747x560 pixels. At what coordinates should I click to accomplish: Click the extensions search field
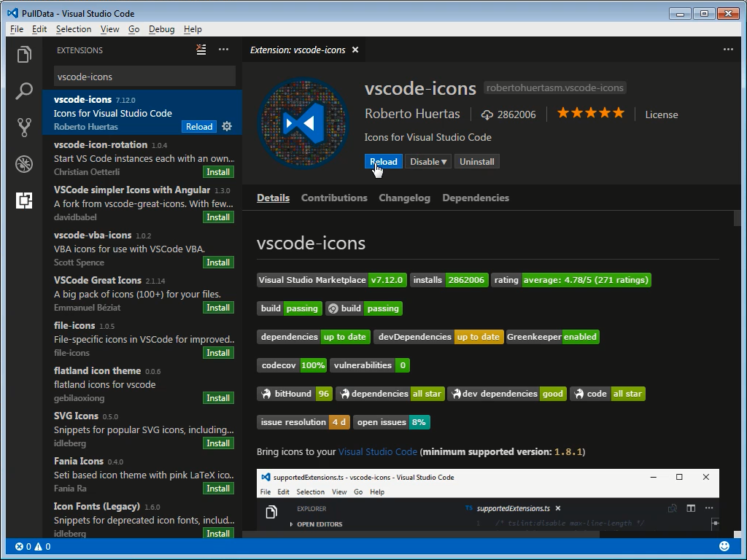point(144,77)
